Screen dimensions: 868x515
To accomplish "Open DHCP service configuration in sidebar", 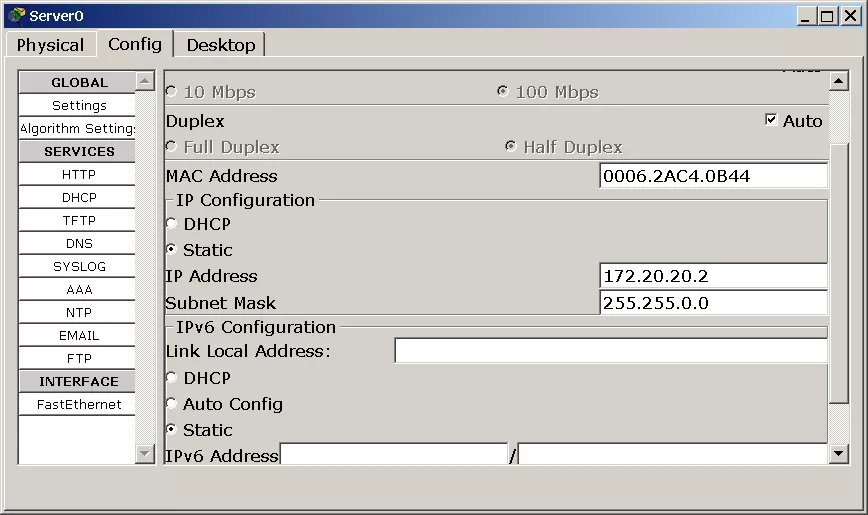I will coord(77,197).
